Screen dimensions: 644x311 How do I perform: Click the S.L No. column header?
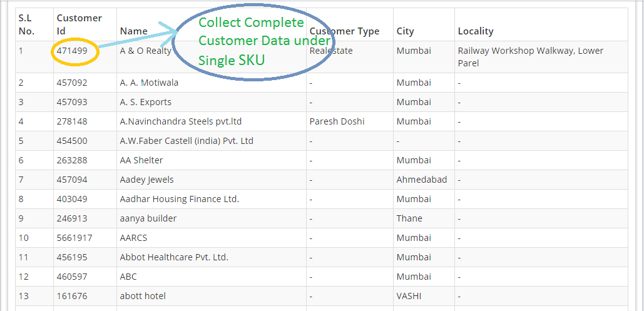click(x=27, y=24)
